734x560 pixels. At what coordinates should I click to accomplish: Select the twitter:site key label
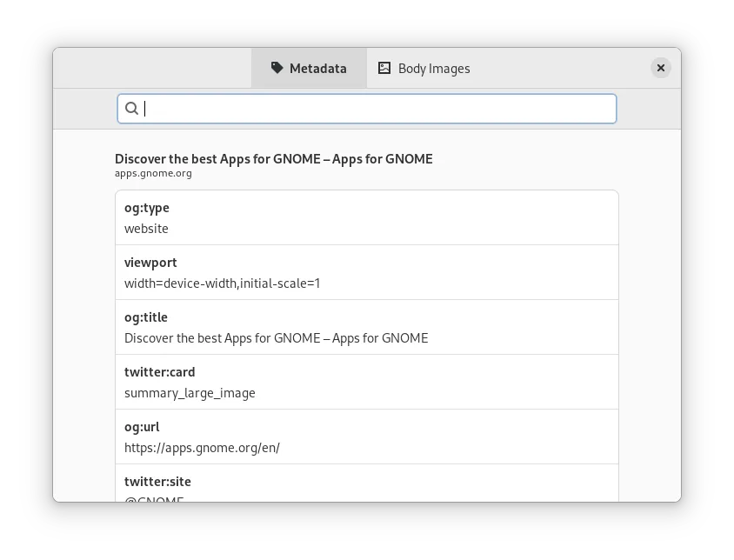pos(157,482)
